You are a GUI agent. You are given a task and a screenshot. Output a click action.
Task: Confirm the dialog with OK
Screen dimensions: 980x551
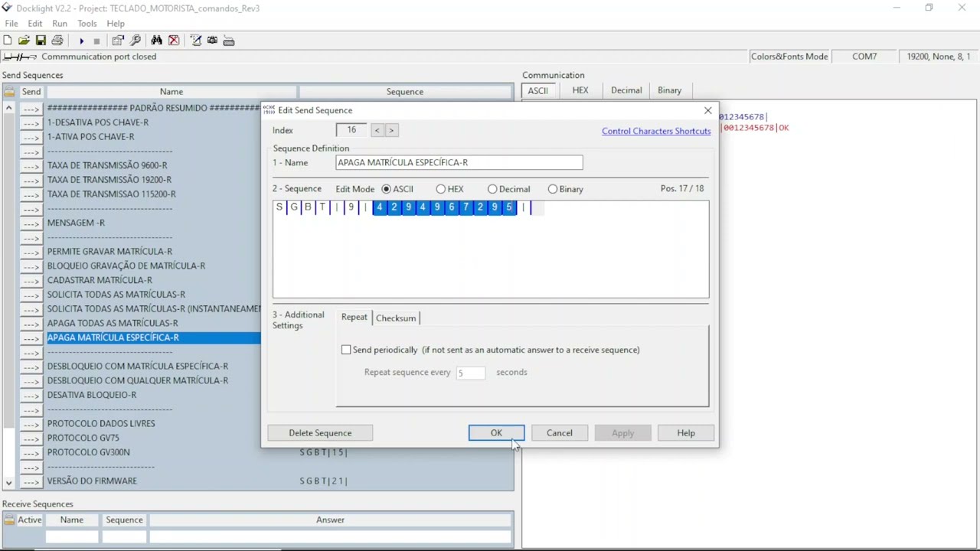click(x=496, y=433)
